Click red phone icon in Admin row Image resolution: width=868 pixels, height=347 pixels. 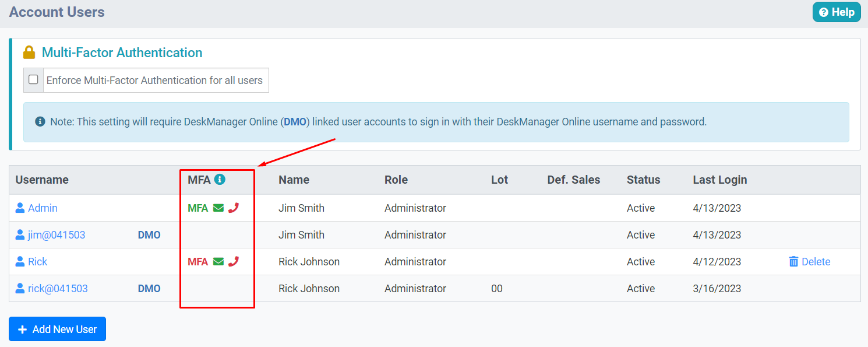[234, 208]
